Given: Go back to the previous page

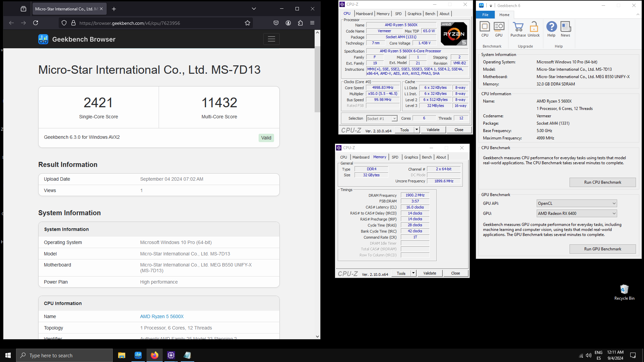Looking at the screenshot, I should tap(11, 23).
